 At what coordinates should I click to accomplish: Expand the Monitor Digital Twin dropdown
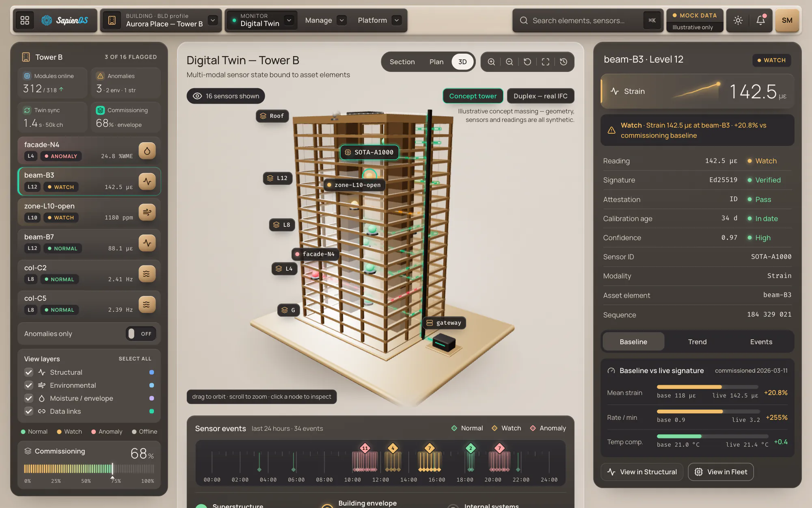[x=289, y=20]
